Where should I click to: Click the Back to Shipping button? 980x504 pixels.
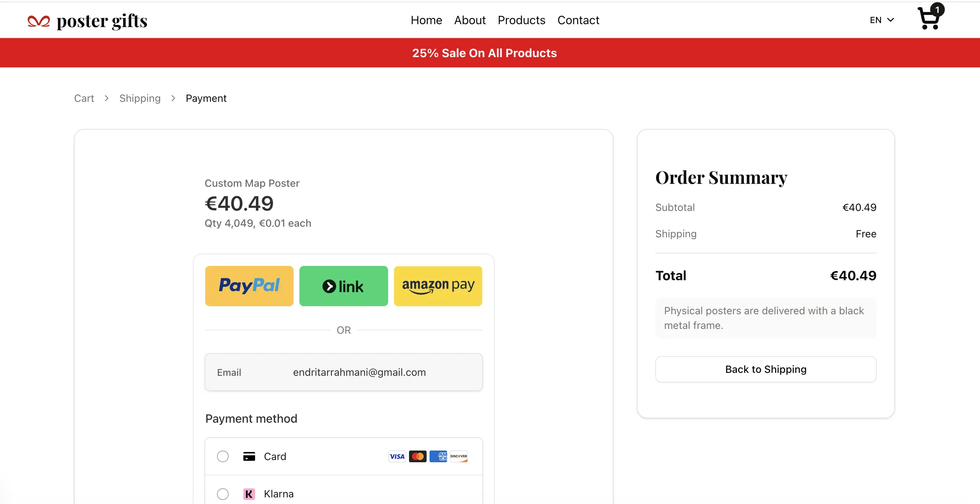point(766,369)
